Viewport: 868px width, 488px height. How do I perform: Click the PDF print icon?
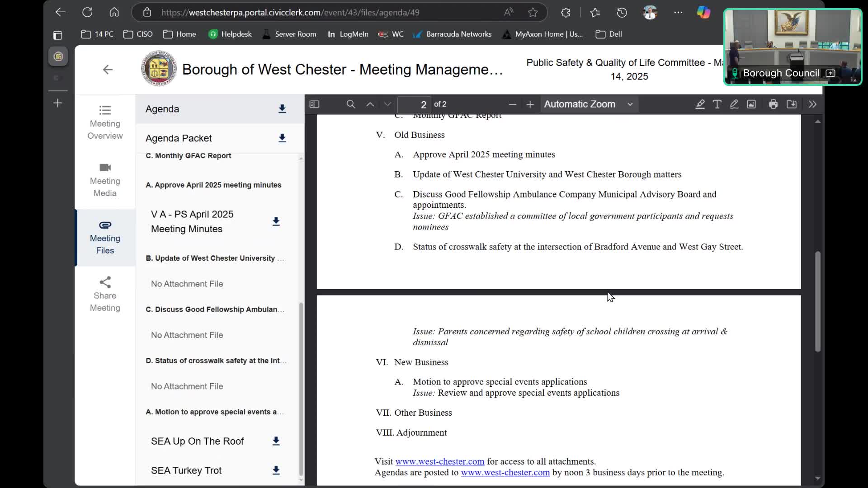pyautogui.click(x=773, y=104)
